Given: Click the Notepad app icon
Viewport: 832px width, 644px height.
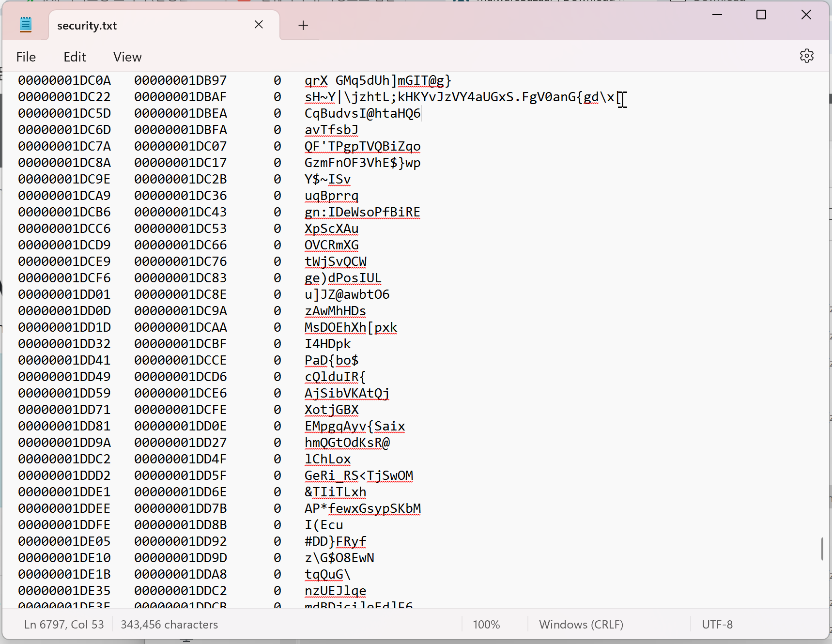Looking at the screenshot, I should click(x=26, y=25).
